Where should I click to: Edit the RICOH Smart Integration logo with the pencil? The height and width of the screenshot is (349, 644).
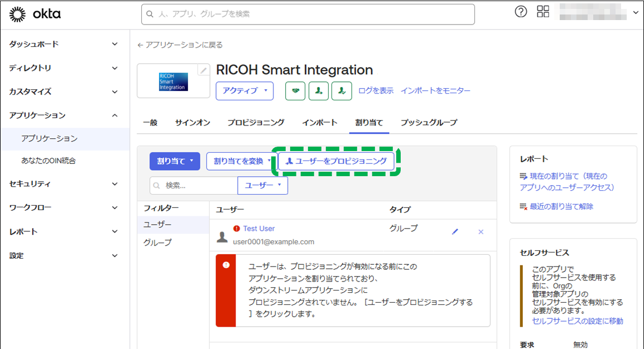(203, 70)
